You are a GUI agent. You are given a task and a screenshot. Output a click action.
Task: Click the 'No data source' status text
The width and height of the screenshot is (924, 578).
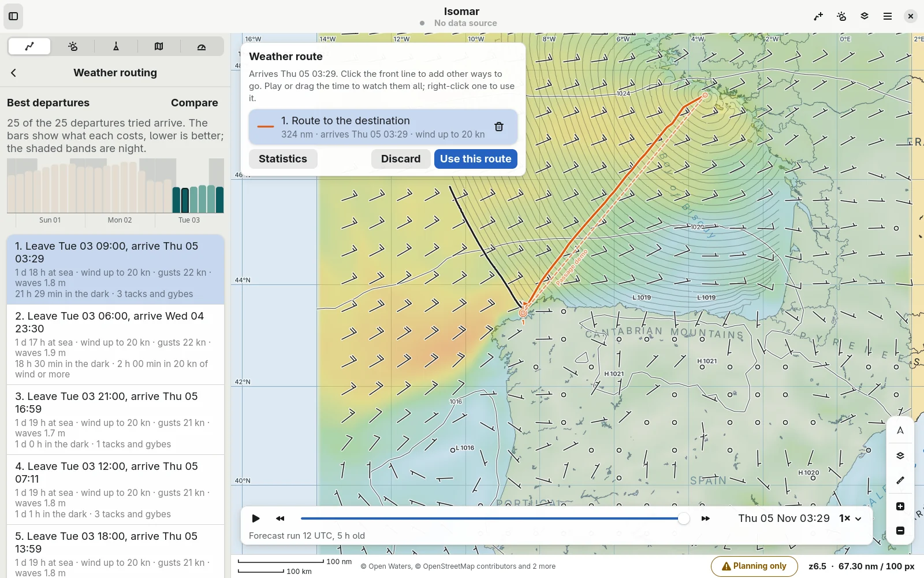click(x=465, y=23)
